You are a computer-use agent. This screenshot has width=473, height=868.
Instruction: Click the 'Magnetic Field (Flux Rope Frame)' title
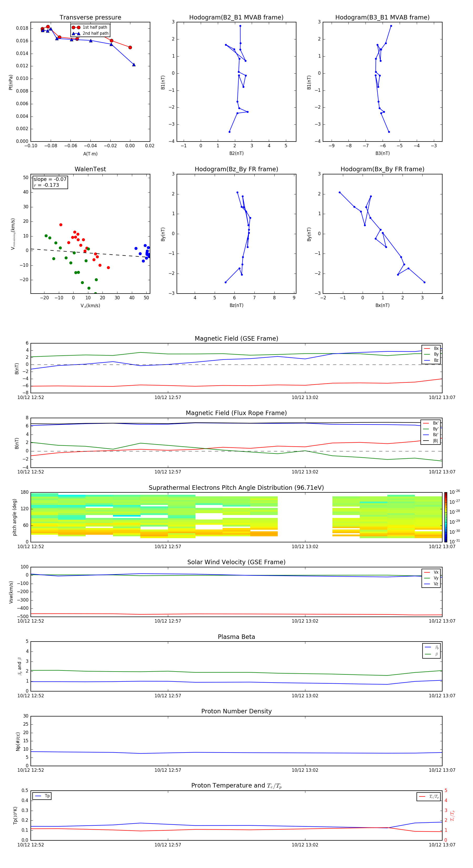click(236, 413)
